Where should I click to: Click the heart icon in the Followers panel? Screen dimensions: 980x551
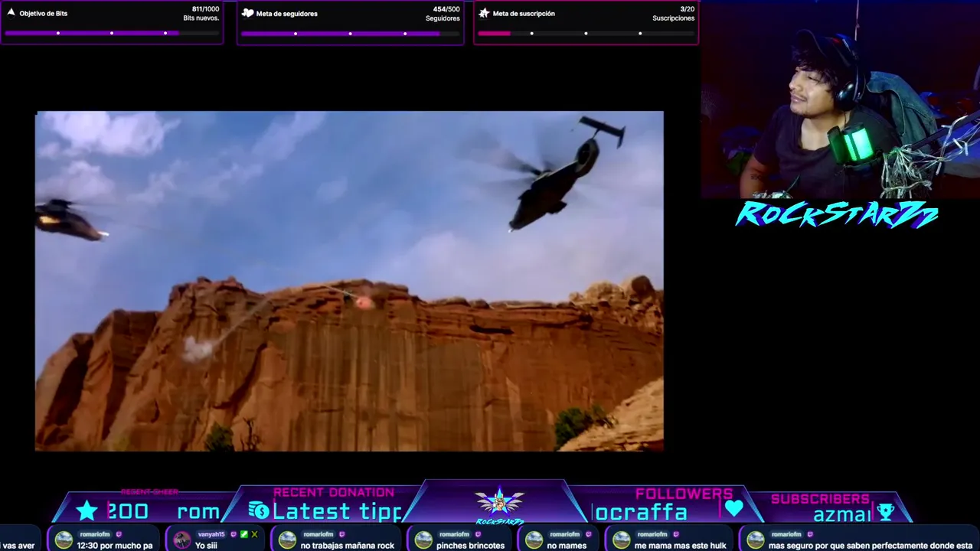pyautogui.click(x=734, y=508)
